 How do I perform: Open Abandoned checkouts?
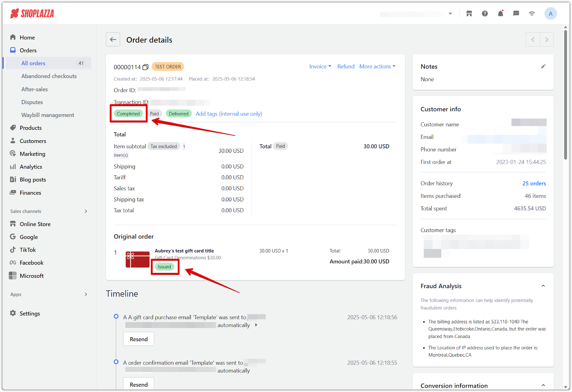[49, 76]
